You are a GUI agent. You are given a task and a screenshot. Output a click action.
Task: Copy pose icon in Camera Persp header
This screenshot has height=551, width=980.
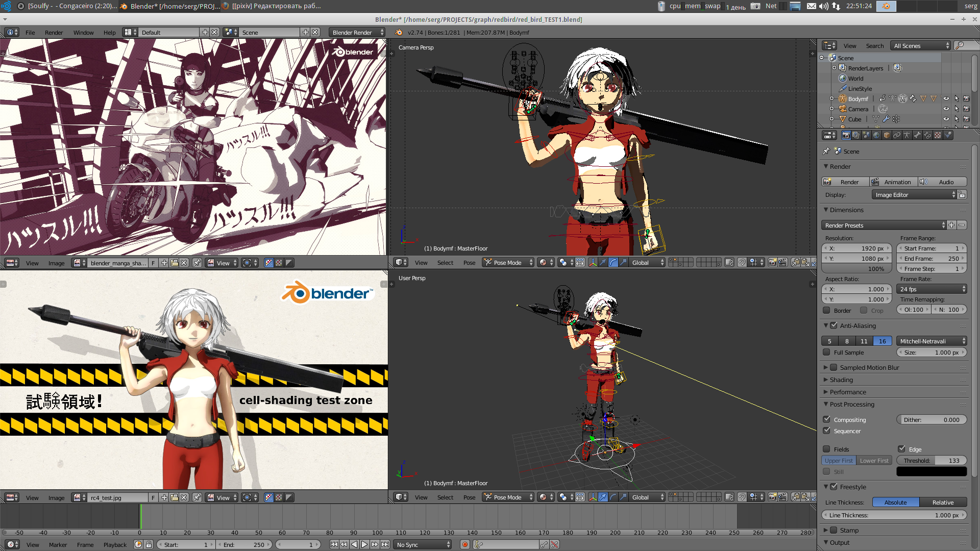click(x=795, y=262)
